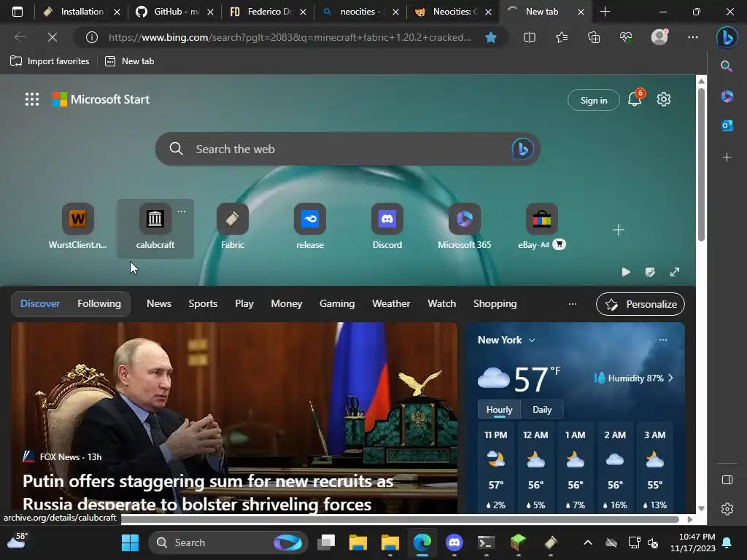Click Import favorites in the bookmarks bar
This screenshot has width=747, height=560.
[x=50, y=61]
